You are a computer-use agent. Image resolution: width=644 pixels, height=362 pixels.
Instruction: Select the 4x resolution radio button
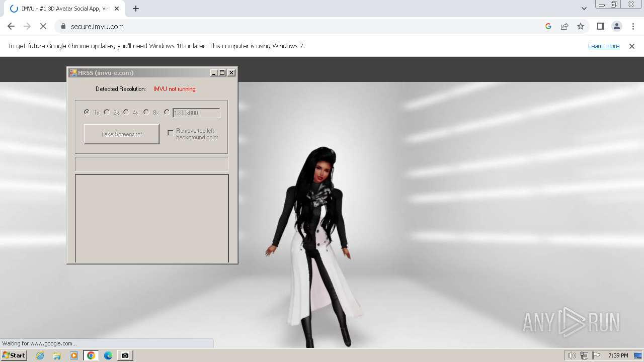coord(126,112)
